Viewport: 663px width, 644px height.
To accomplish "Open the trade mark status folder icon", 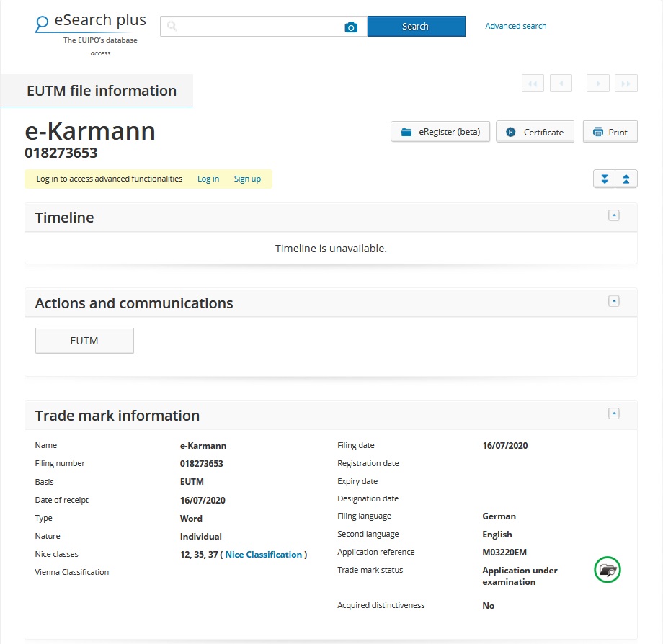I will tap(608, 570).
